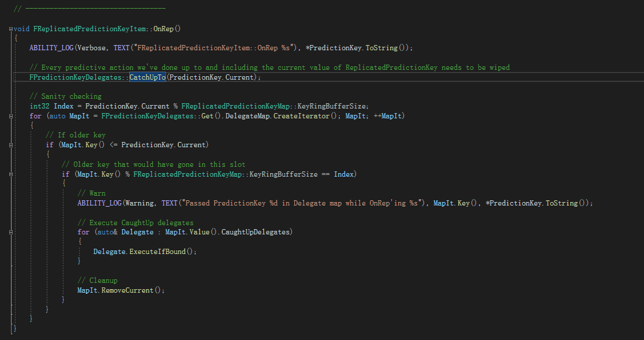644x340 pixels.
Task: Click the Delegate.ExecuteIfBound() statement
Action: [x=144, y=251]
